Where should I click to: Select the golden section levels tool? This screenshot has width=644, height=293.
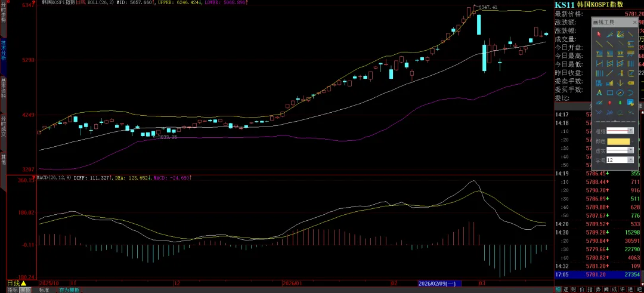pos(599,54)
